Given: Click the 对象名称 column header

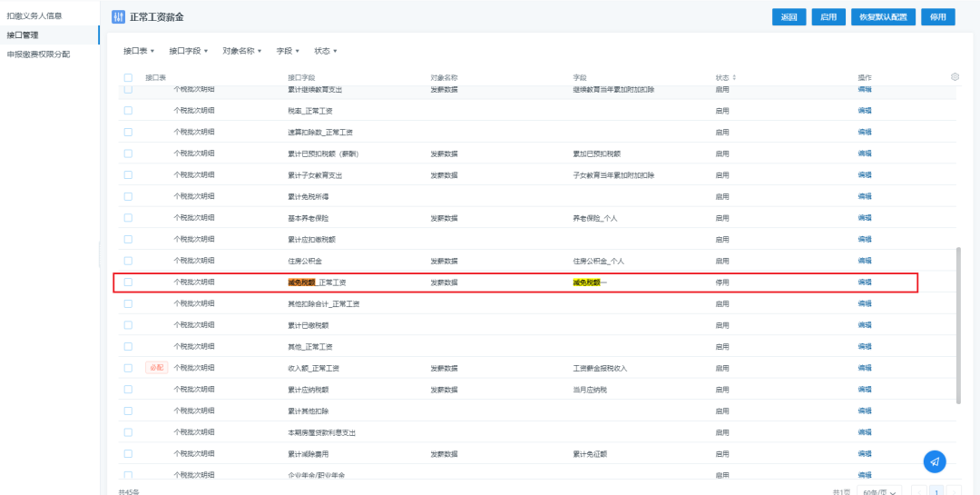Looking at the screenshot, I should 444,77.
